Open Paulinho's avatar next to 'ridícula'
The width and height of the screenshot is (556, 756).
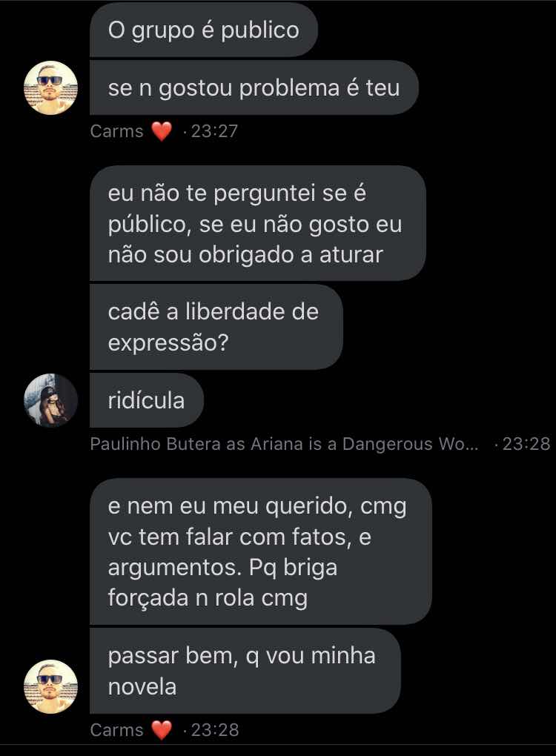(50, 400)
